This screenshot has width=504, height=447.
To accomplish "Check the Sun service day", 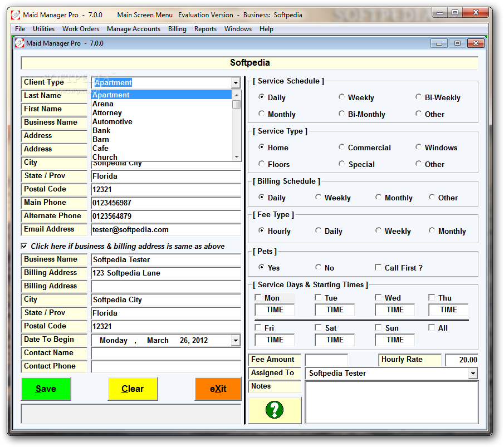I will (x=378, y=327).
